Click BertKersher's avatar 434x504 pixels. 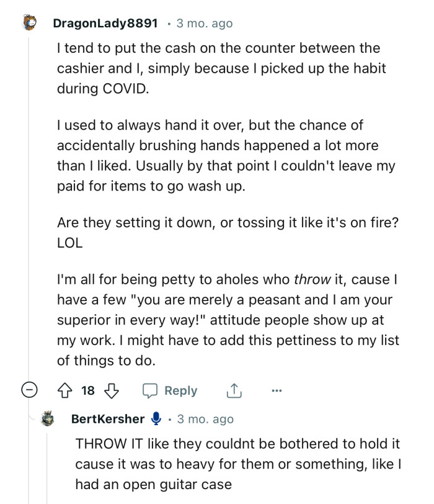47,419
